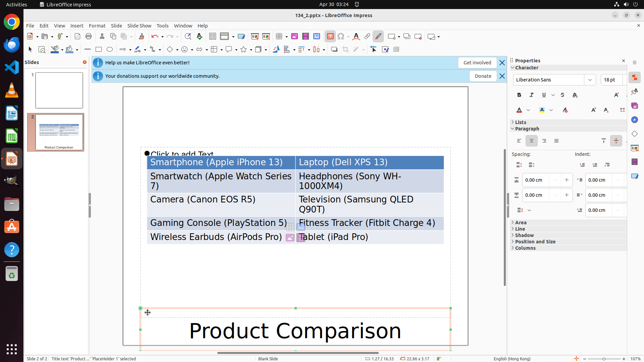Open the font color dropdown arrow
The width and height of the screenshot is (644, 362).
pos(528,110)
